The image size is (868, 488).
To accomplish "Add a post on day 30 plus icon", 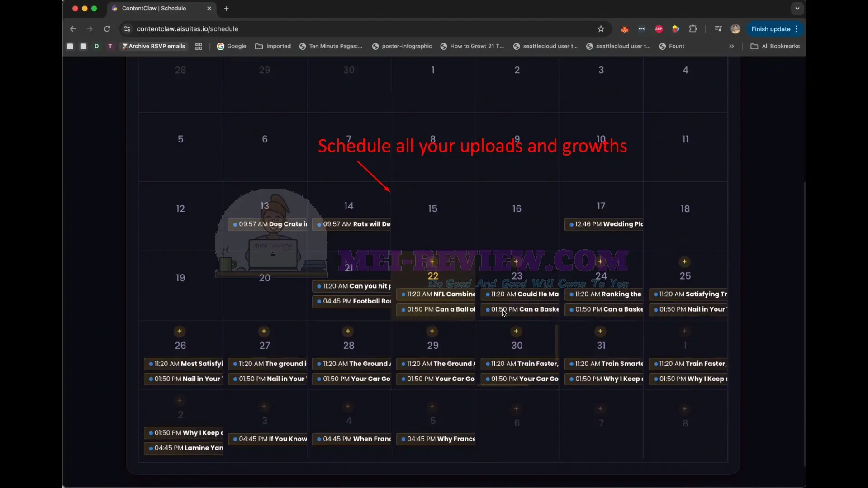I will click(x=516, y=332).
